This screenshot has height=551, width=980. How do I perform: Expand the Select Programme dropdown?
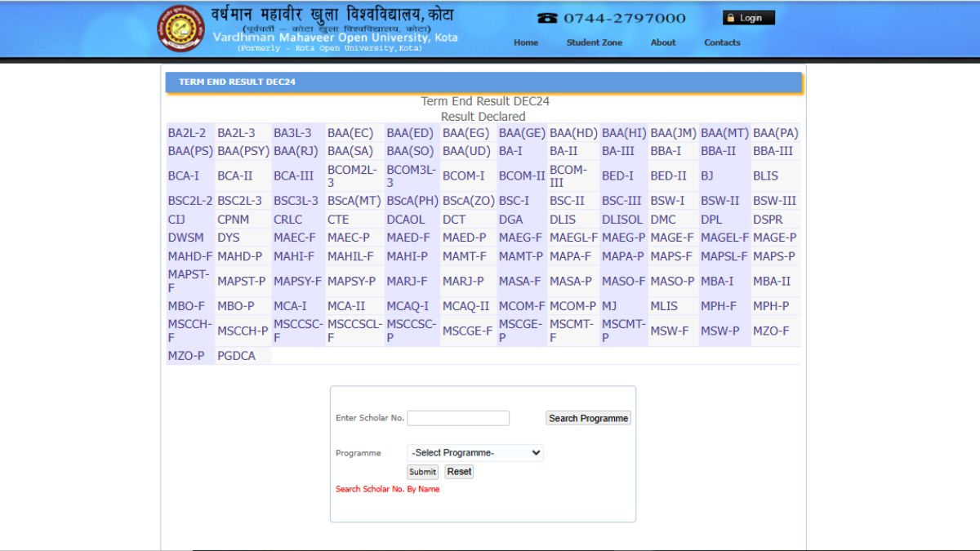point(475,452)
